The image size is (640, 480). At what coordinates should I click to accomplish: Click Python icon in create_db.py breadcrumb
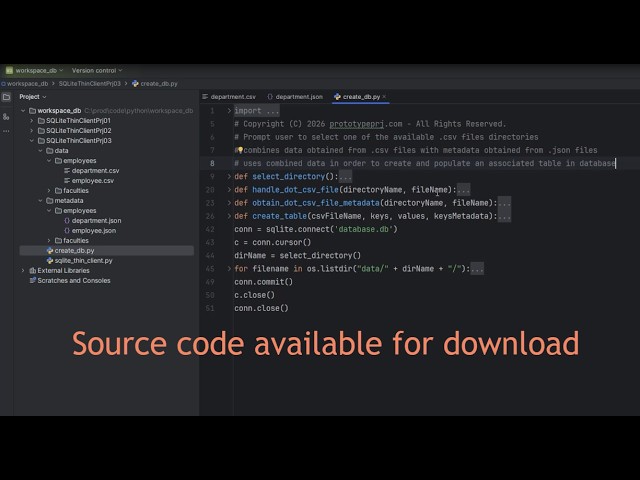pos(135,84)
